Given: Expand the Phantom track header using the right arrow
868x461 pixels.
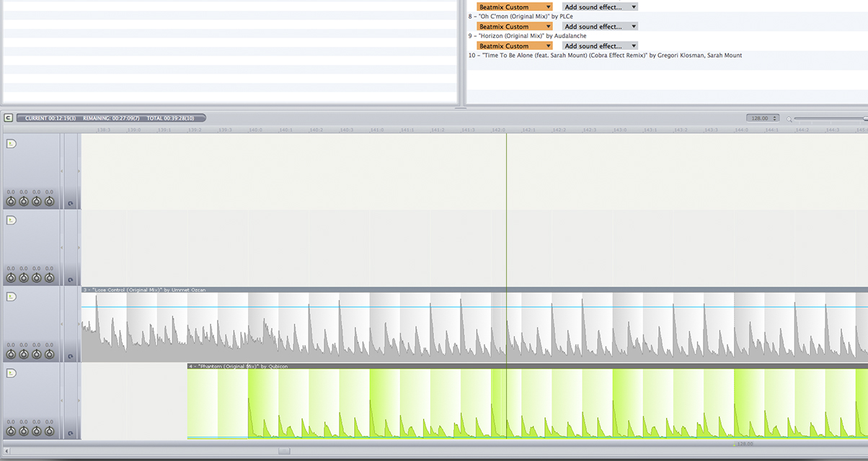Looking at the screenshot, I should coord(79,400).
